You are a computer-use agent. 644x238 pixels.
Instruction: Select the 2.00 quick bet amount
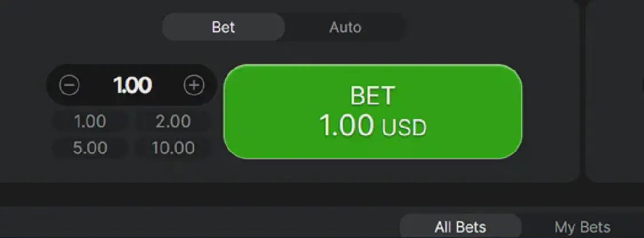coord(173,122)
